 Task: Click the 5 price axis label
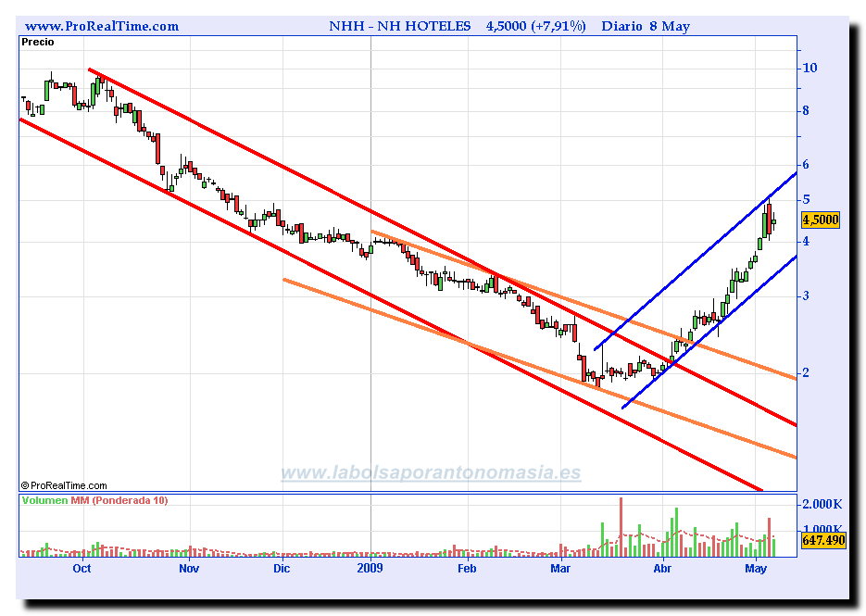click(806, 199)
